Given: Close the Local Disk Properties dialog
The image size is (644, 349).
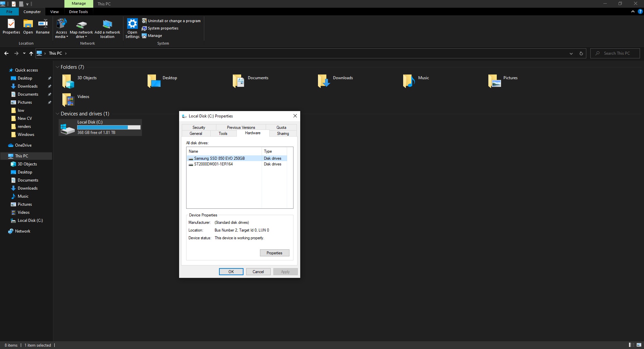Looking at the screenshot, I should 295,116.
